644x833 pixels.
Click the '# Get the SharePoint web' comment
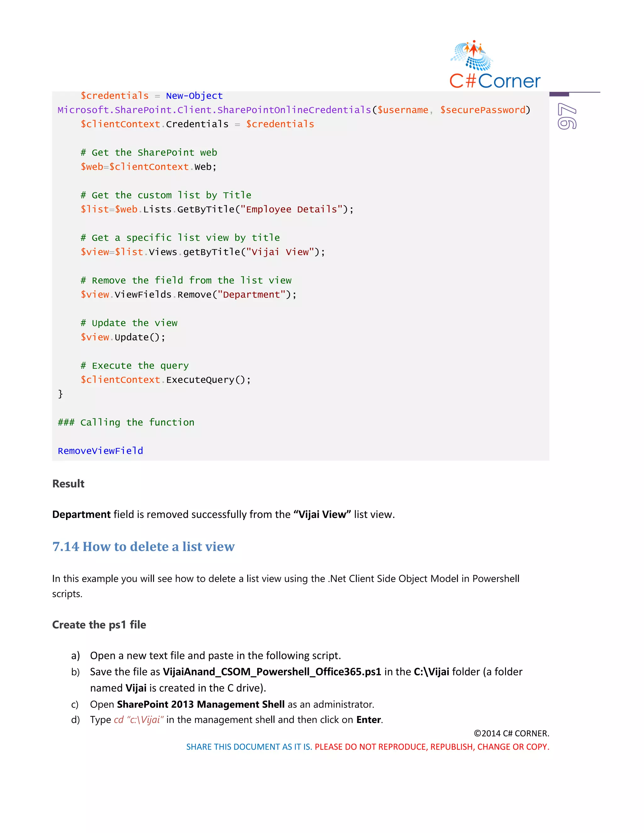(x=149, y=152)
